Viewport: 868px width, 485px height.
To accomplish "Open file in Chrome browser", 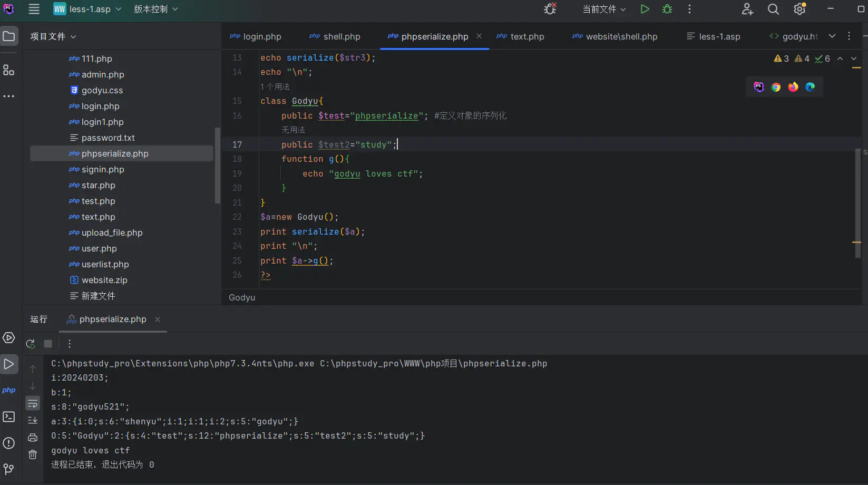I will [776, 87].
